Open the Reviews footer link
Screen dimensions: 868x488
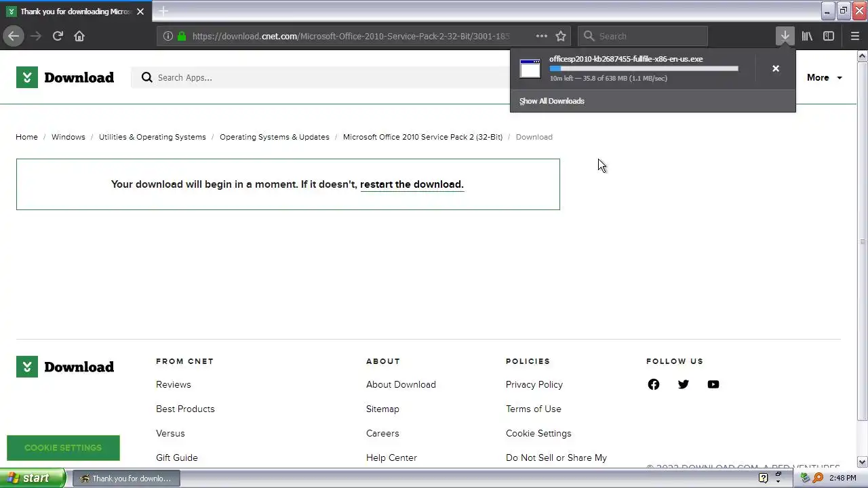174,384
